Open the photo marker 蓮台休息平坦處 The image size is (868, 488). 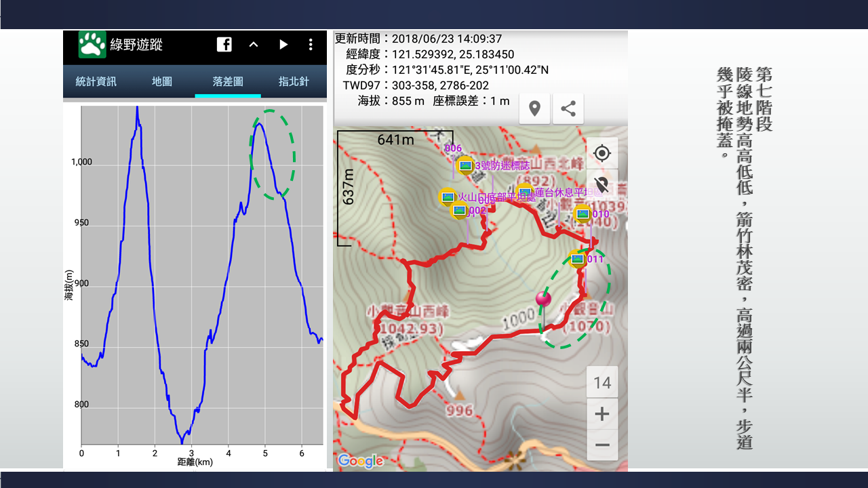[x=524, y=192]
